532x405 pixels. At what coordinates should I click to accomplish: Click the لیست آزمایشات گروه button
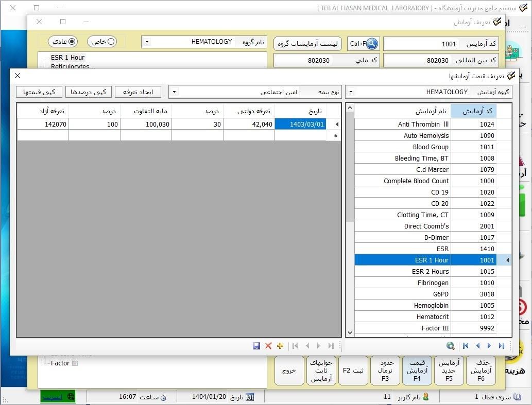307,44
